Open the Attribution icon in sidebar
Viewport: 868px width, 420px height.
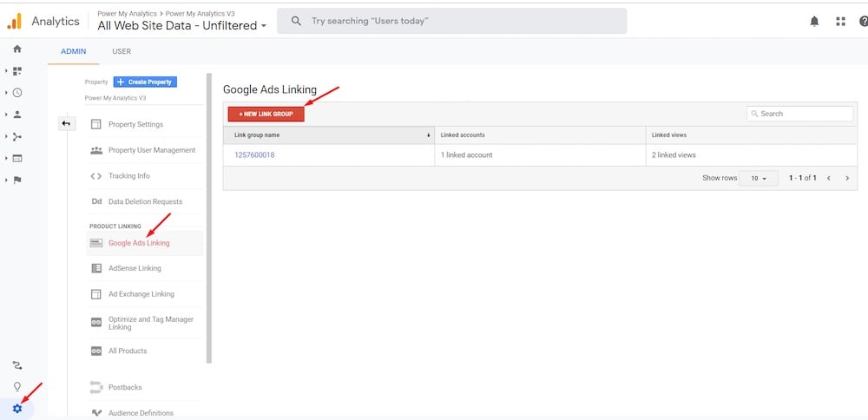(x=17, y=365)
